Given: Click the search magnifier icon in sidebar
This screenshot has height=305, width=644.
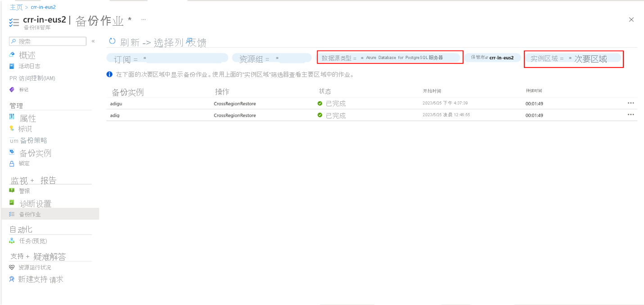Looking at the screenshot, I should tap(14, 41).
